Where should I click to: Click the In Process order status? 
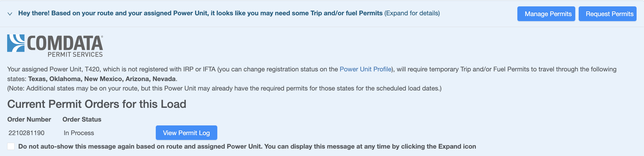click(79, 133)
